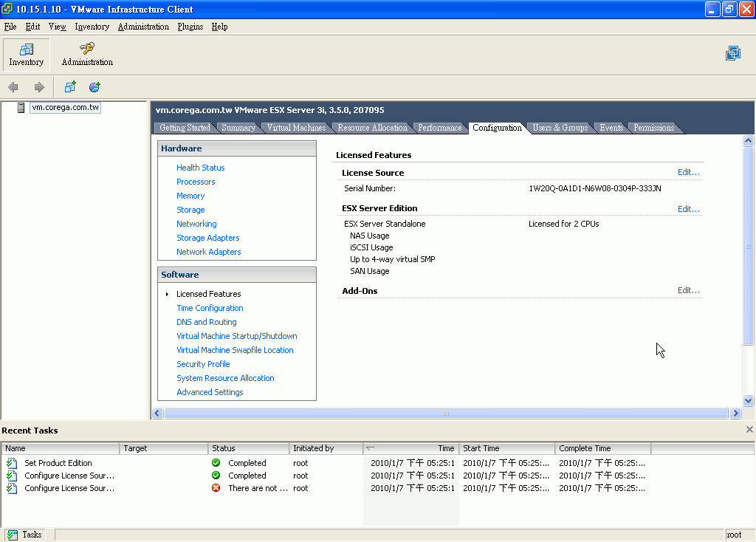Open Health Status hardware link
The height and width of the screenshot is (542, 756).
point(201,168)
